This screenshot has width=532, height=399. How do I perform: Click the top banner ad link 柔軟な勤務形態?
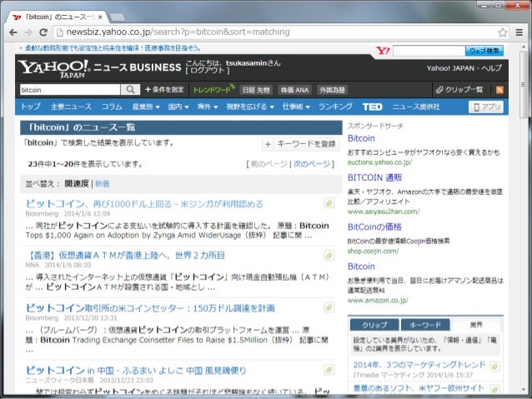tap(113, 48)
